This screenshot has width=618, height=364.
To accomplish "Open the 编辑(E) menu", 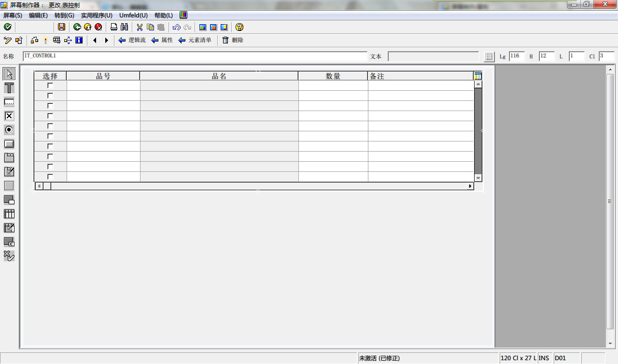I will coord(38,15).
